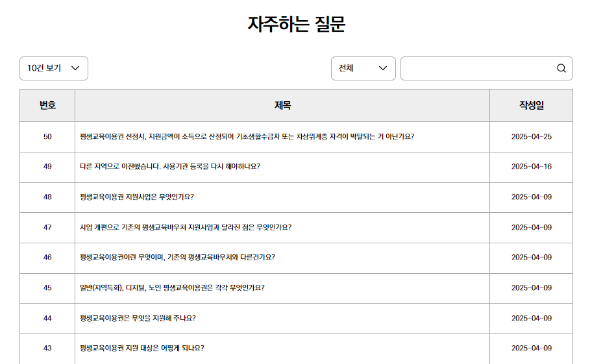Click row number 48 cell
Viewport: 590px width, 364px height.
point(47,197)
